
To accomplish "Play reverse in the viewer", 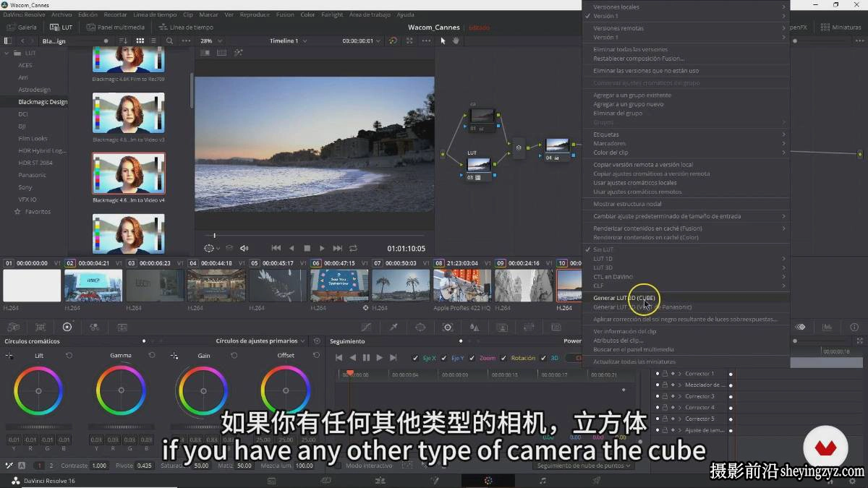I will pyautogui.click(x=292, y=248).
